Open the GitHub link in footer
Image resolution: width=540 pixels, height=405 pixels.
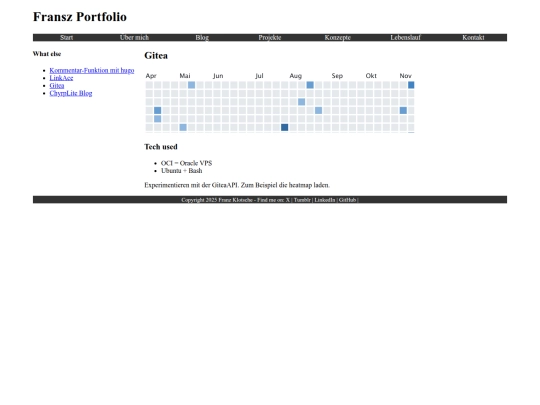[347, 200]
